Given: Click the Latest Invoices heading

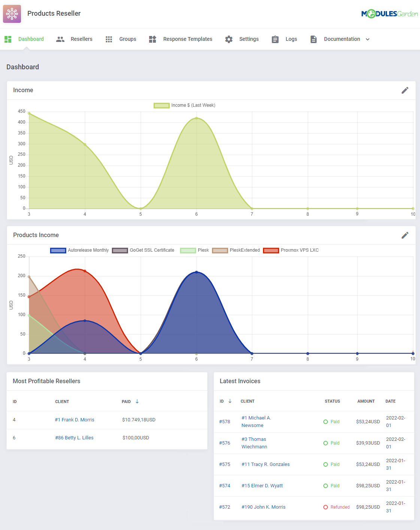Looking at the screenshot, I should coord(240,381).
